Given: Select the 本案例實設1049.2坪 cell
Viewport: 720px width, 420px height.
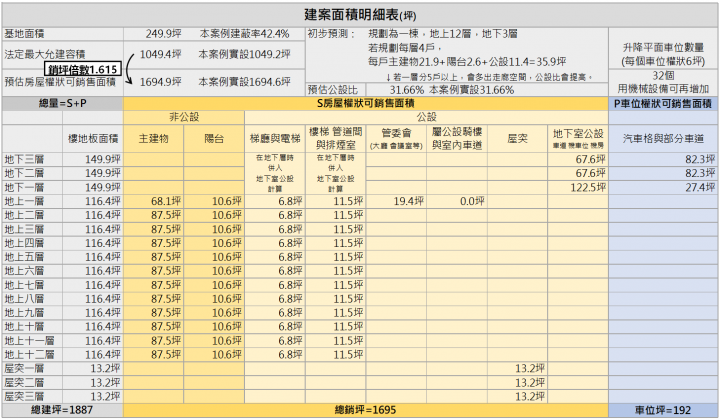Looking at the screenshot, I should (x=244, y=54).
